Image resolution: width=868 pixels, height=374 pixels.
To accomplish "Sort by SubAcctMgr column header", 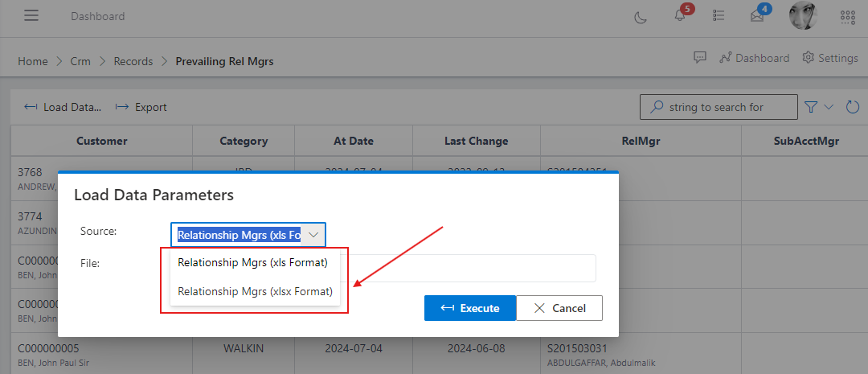I will click(x=806, y=141).
